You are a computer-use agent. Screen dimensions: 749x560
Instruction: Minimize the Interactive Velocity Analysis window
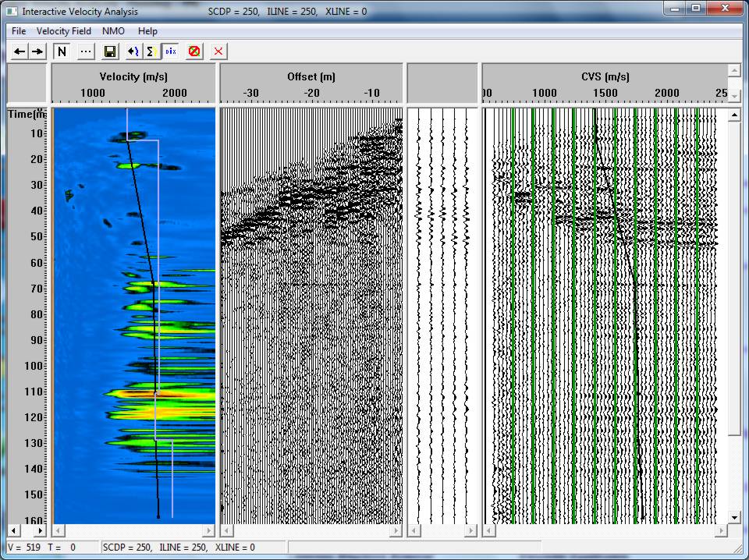(x=676, y=9)
